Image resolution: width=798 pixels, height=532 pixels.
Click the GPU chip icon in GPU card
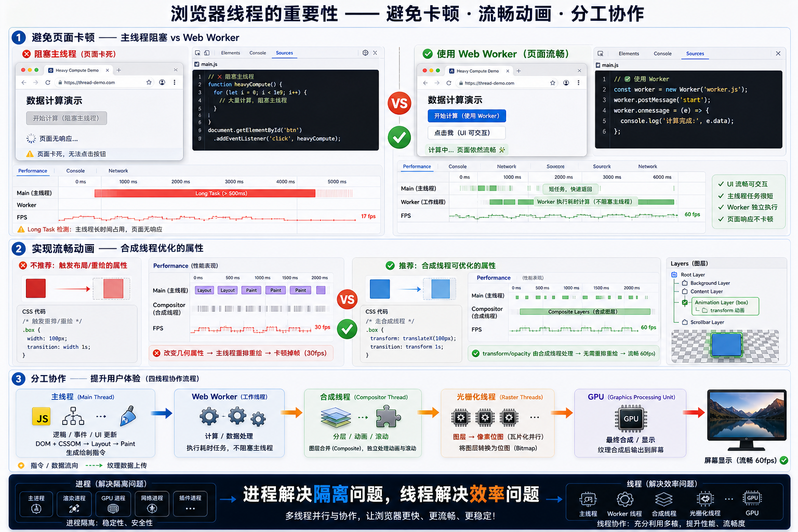pyautogui.click(x=631, y=419)
